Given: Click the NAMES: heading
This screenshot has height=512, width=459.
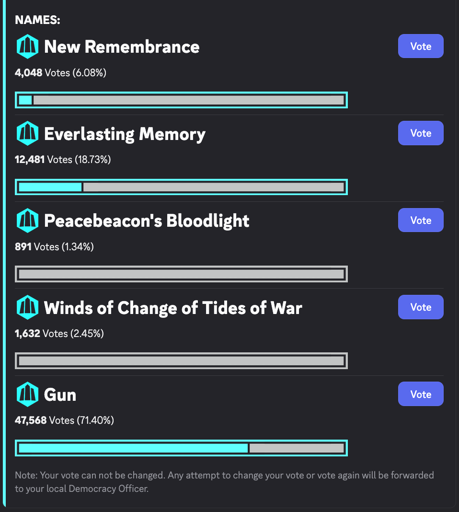Looking at the screenshot, I should [x=37, y=20].
